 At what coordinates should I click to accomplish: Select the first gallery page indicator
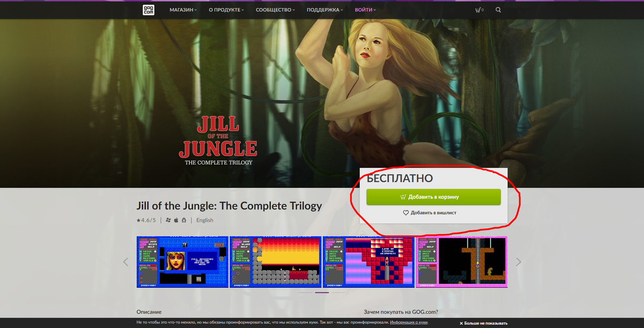pos(305,293)
